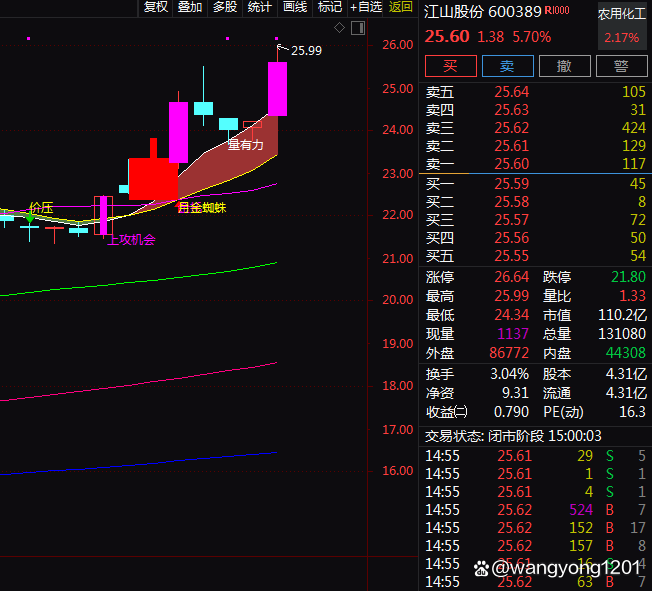Select the 买二 price 25.58
The width and height of the screenshot is (652, 591).
[x=511, y=202]
